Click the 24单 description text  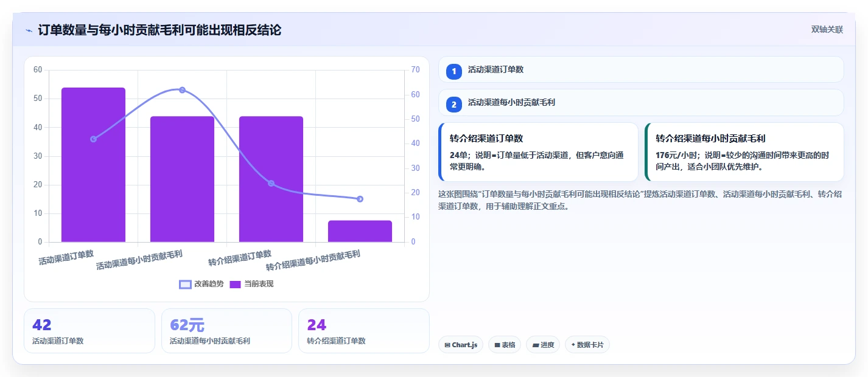[537, 161]
